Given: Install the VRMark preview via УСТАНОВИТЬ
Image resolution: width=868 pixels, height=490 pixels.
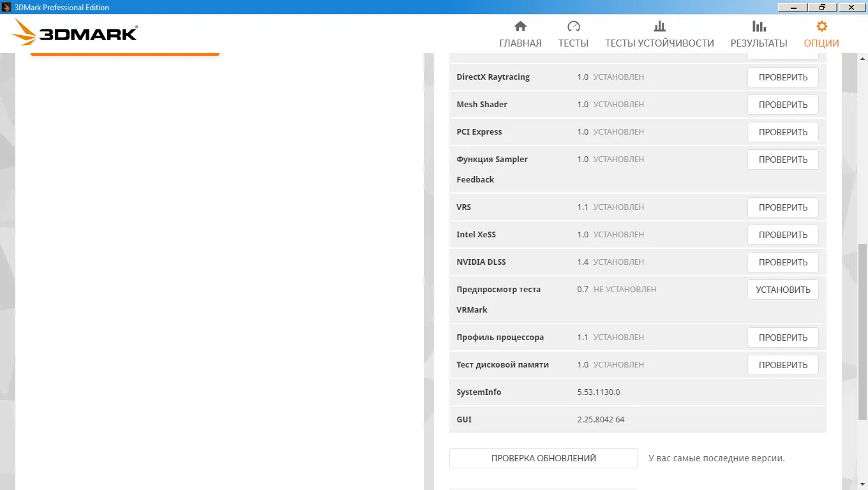Looking at the screenshot, I should (783, 290).
